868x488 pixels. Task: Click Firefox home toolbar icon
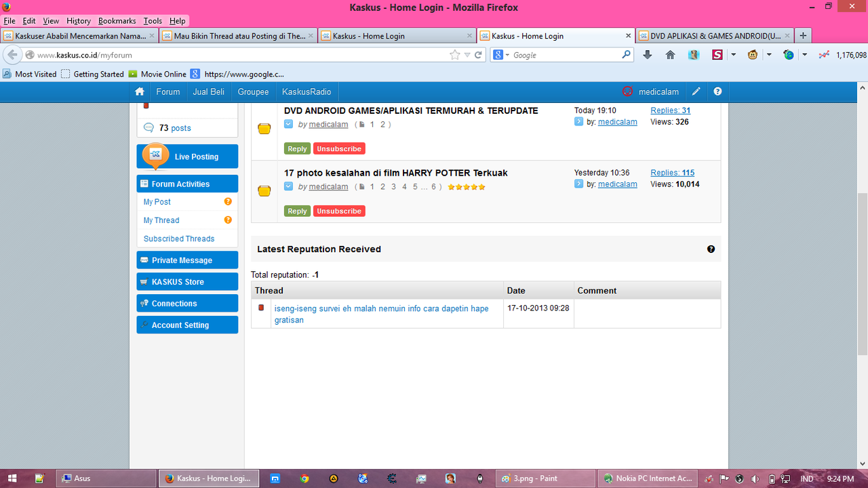tap(670, 55)
